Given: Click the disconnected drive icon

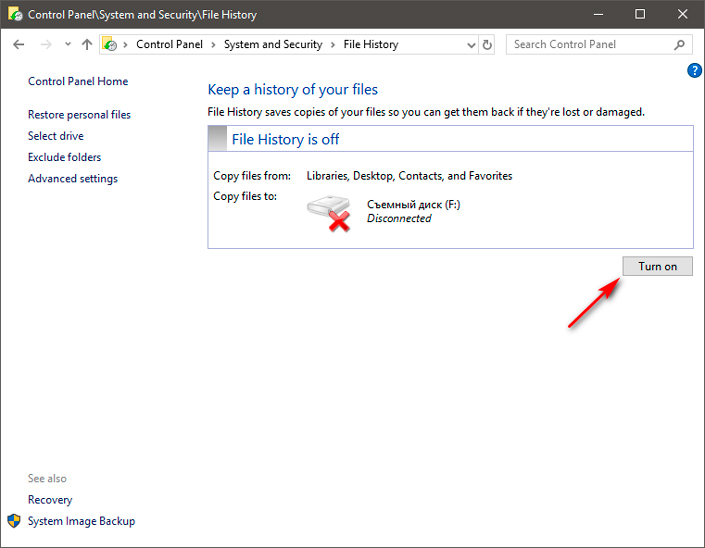Looking at the screenshot, I should coord(329,213).
